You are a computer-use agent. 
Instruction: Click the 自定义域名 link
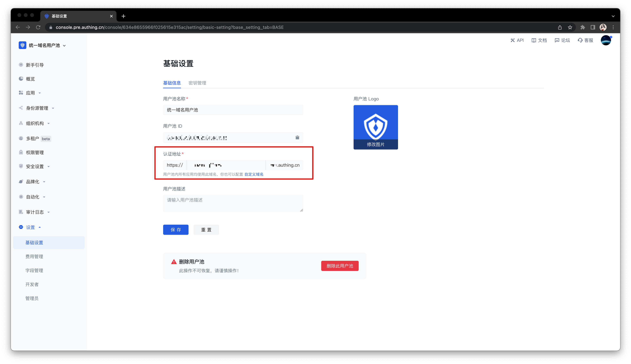point(254,174)
